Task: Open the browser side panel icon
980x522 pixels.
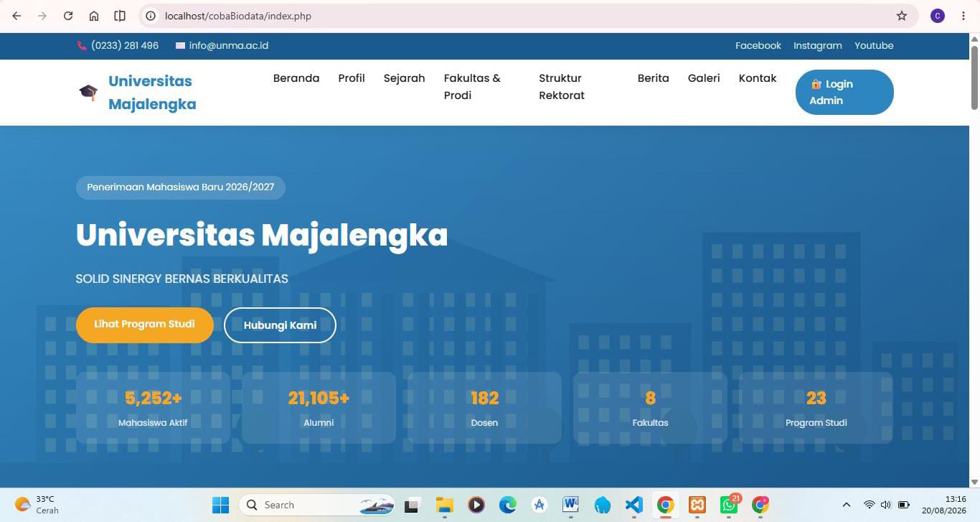Action: click(x=120, y=16)
